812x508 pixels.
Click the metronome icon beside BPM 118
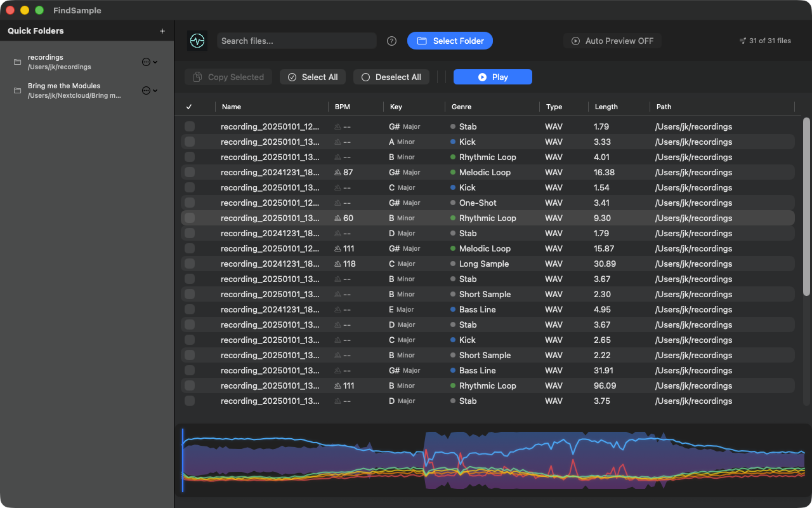point(337,264)
